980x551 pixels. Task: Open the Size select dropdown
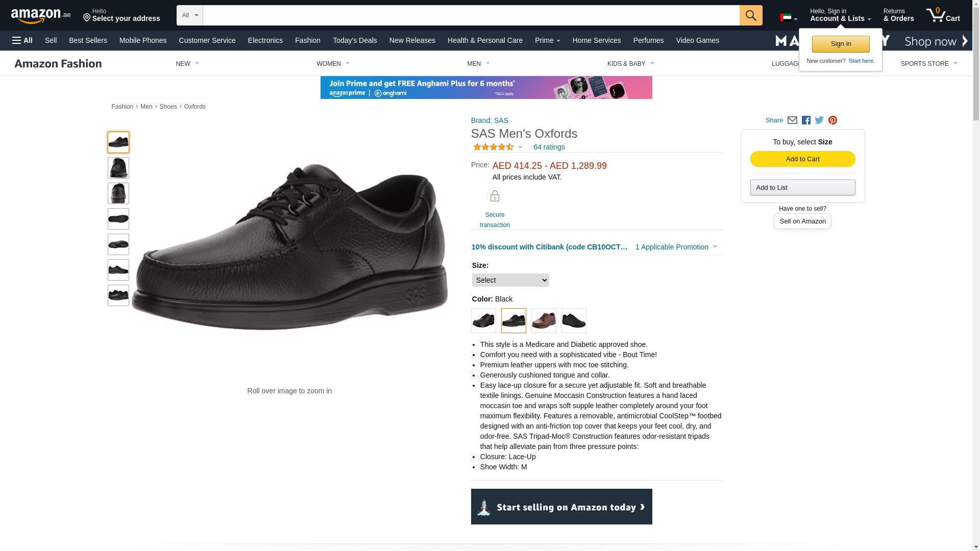[x=510, y=280]
